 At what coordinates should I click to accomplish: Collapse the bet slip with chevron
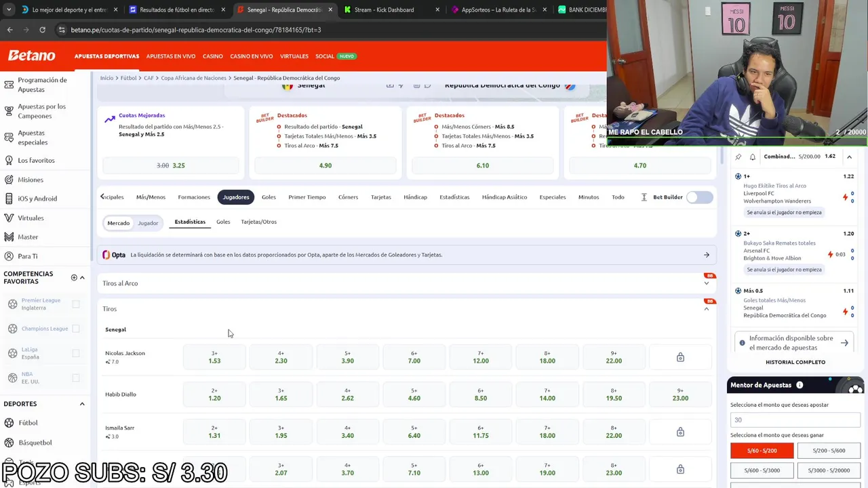coord(849,157)
